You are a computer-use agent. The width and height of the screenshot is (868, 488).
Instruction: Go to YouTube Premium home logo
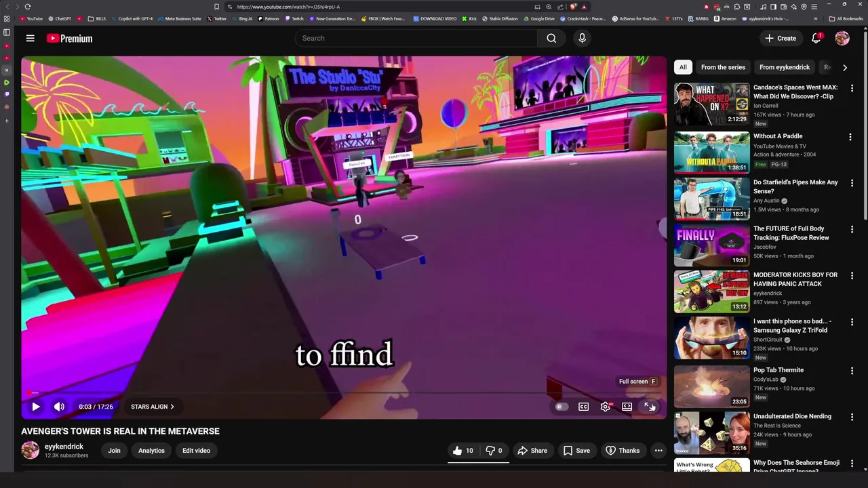pyautogui.click(x=69, y=39)
